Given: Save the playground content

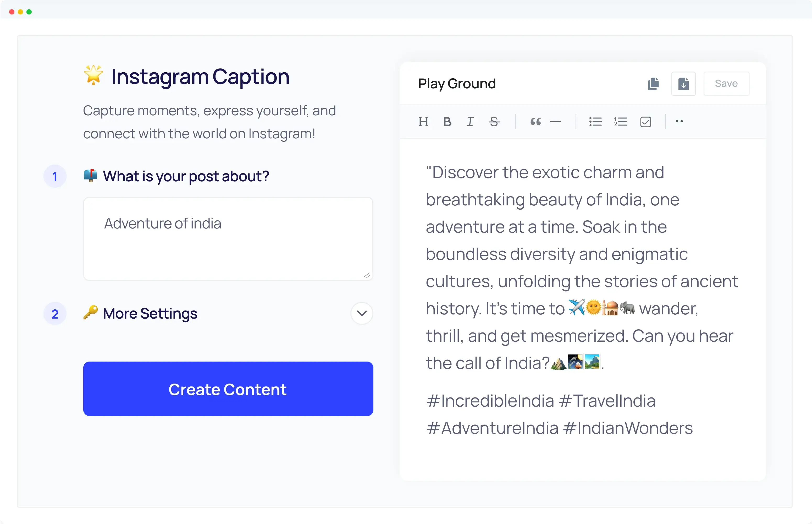Looking at the screenshot, I should (726, 83).
